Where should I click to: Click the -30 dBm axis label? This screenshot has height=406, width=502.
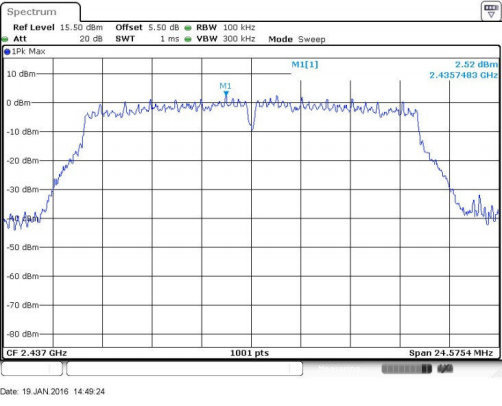[23, 190]
